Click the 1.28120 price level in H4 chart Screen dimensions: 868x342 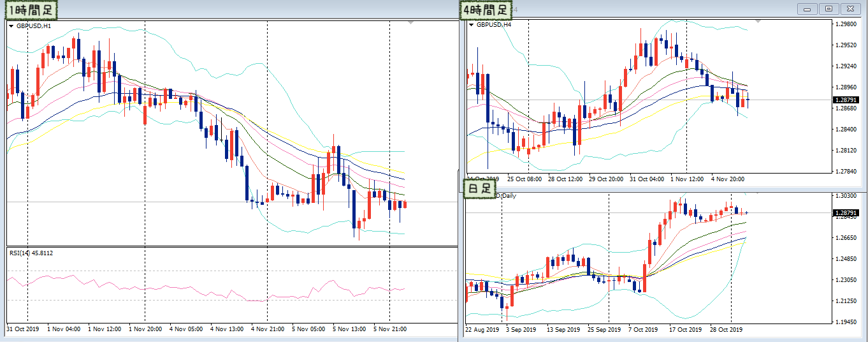click(846, 150)
